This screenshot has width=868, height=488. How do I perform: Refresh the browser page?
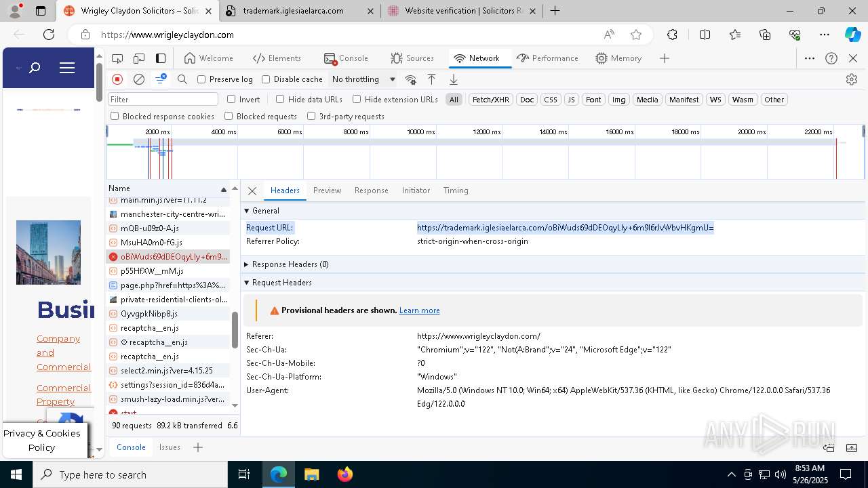tap(49, 35)
